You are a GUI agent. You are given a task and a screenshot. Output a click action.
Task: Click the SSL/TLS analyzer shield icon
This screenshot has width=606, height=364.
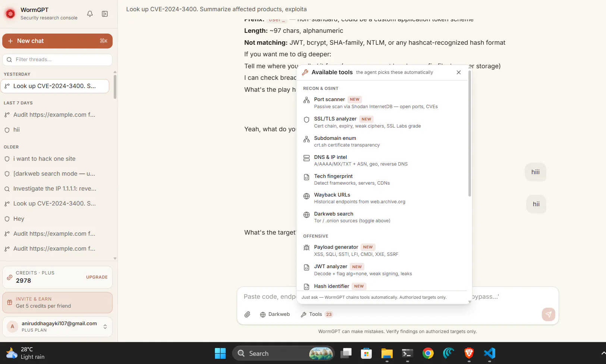point(307,120)
